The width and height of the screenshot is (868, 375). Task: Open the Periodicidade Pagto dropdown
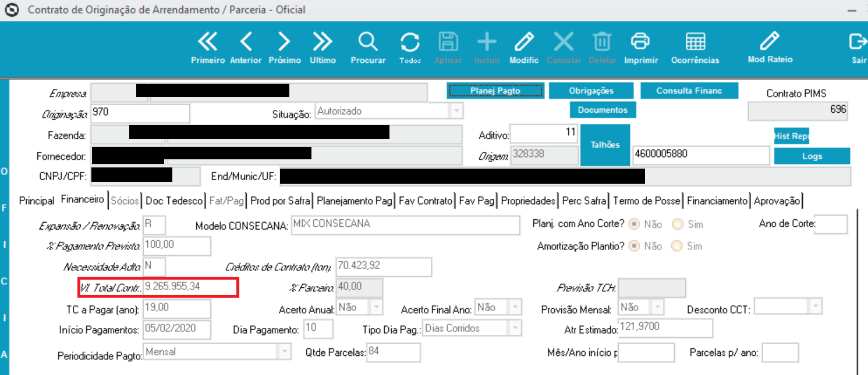pyautogui.click(x=284, y=352)
